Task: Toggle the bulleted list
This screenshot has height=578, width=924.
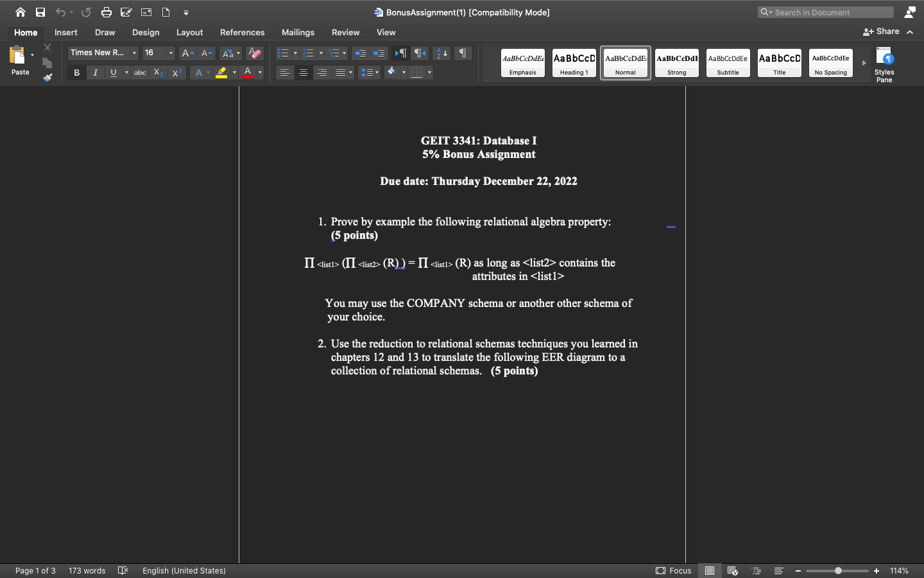Action: [283, 53]
